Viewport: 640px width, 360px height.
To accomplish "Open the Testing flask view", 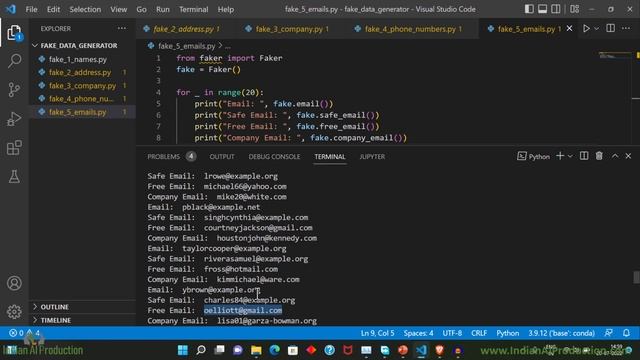I will tap(14, 177).
